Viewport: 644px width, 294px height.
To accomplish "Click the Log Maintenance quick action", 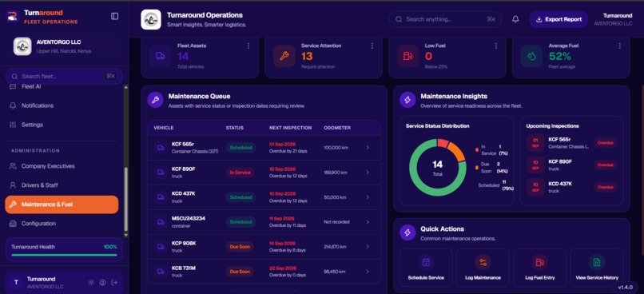I will pos(483,268).
